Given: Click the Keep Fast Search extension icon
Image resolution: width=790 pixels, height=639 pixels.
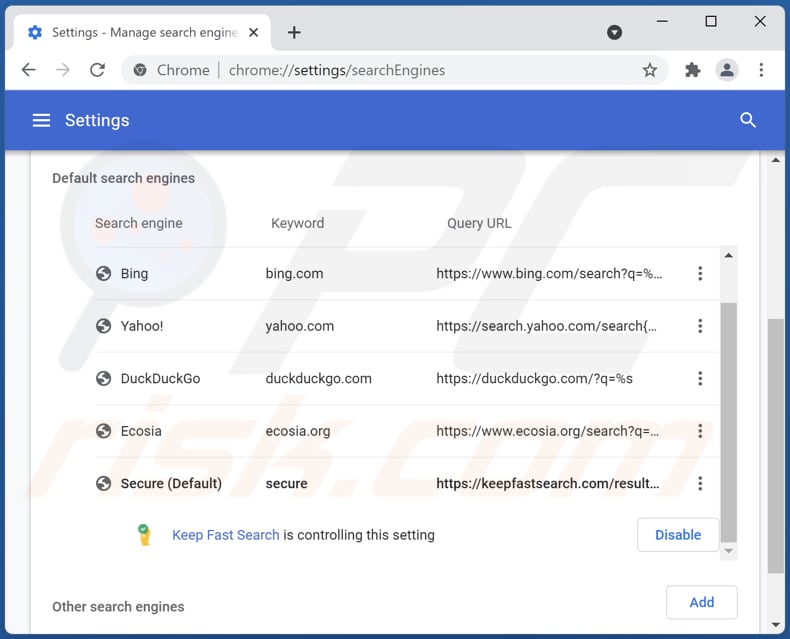Looking at the screenshot, I should point(144,535).
